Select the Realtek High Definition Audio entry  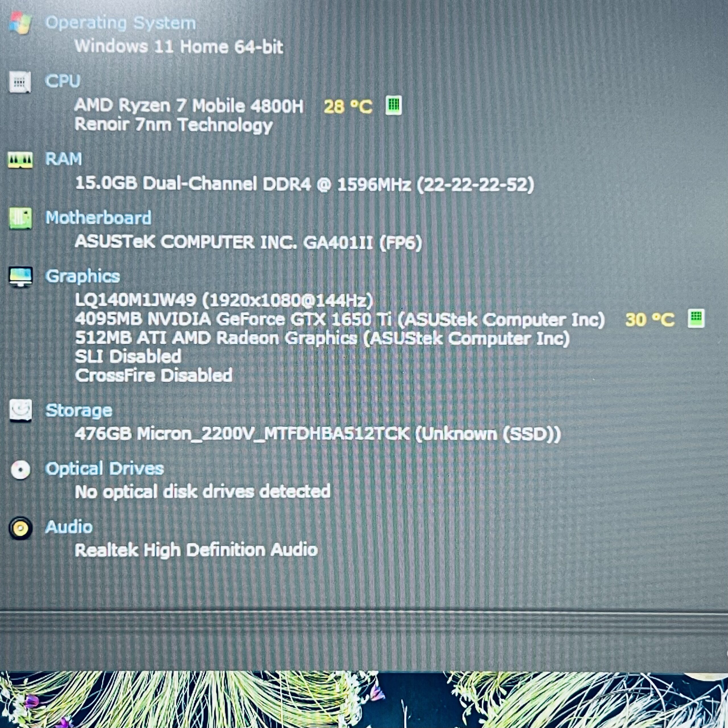196,550
